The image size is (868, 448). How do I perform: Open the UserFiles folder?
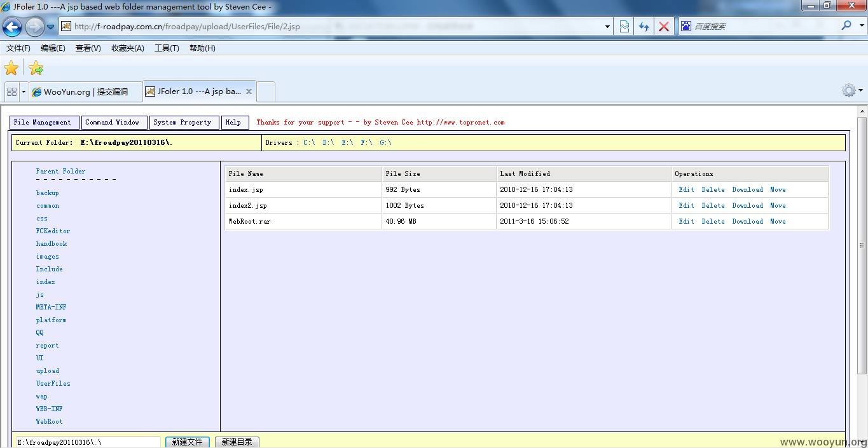point(53,384)
